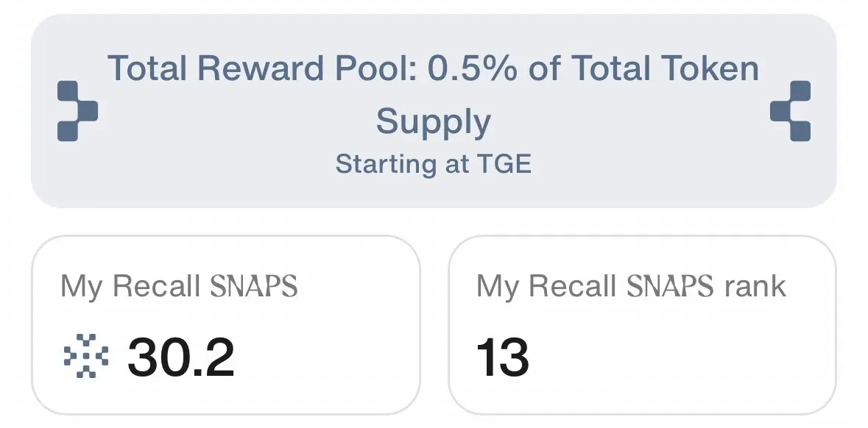Viewport: 868px width, 428px height.
Task: Click the 30.2 SNAPS score value
Action: click(181, 357)
